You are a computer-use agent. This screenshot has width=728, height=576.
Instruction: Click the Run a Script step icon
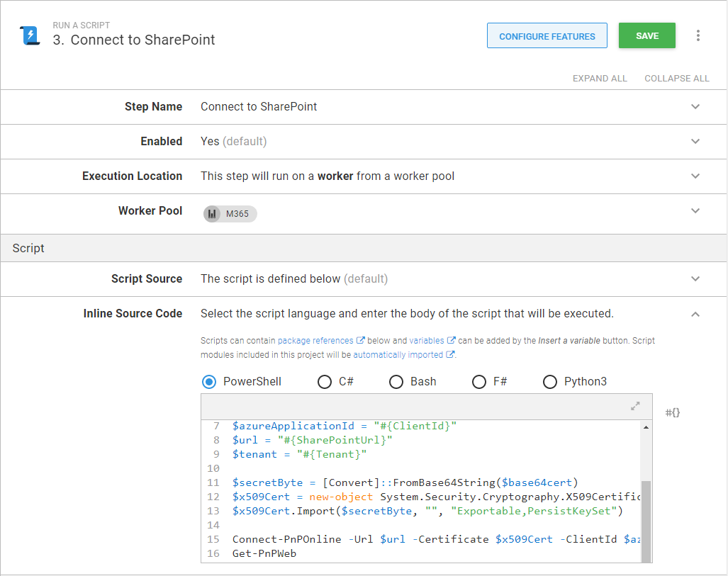click(x=28, y=35)
